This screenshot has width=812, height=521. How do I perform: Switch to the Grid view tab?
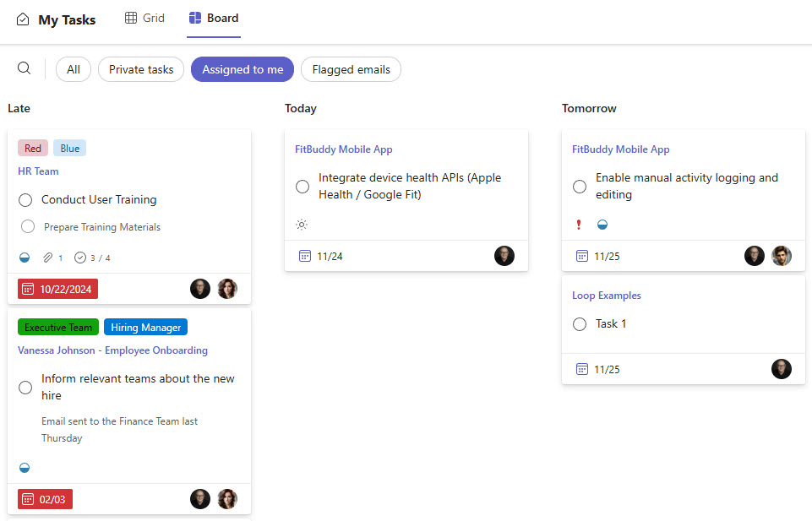pyautogui.click(x=144, y=18)
